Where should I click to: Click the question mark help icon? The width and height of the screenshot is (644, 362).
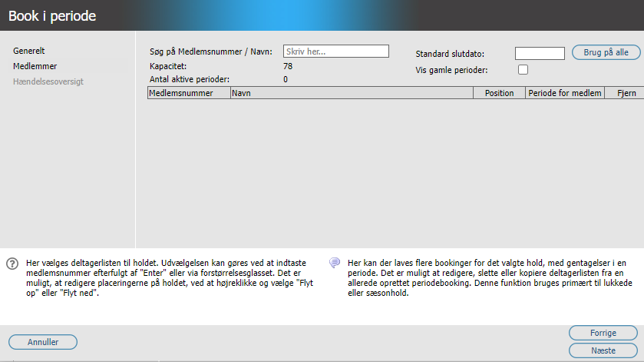(x=12, y=264)
